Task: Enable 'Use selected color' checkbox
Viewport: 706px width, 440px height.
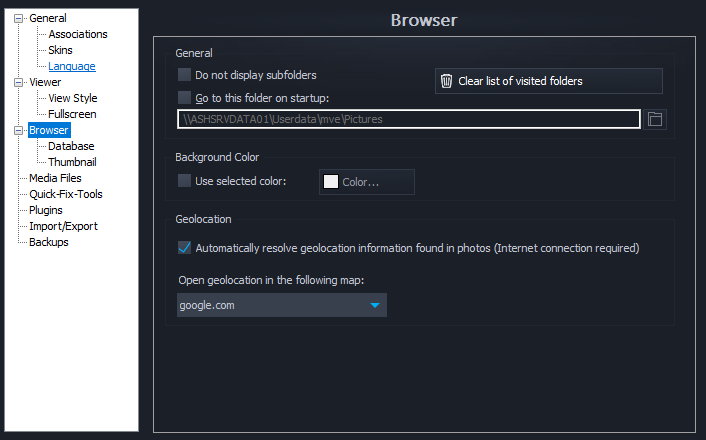Action: [184, 181]
